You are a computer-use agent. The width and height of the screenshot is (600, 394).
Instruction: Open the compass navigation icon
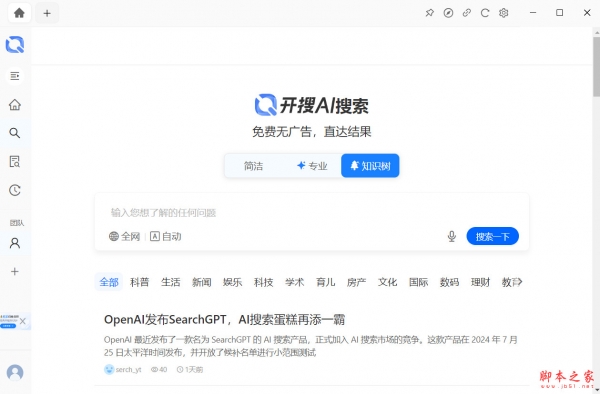pos(448,13)
